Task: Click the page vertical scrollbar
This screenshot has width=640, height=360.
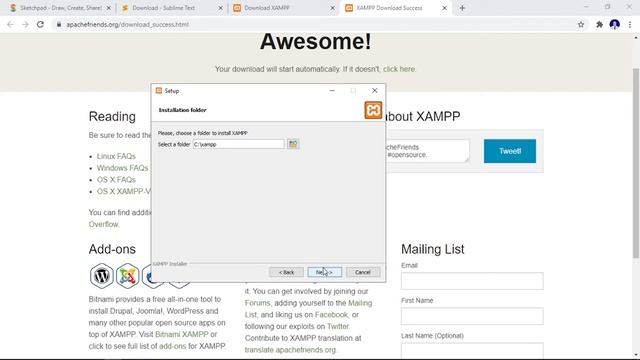Action: [636, 163]
